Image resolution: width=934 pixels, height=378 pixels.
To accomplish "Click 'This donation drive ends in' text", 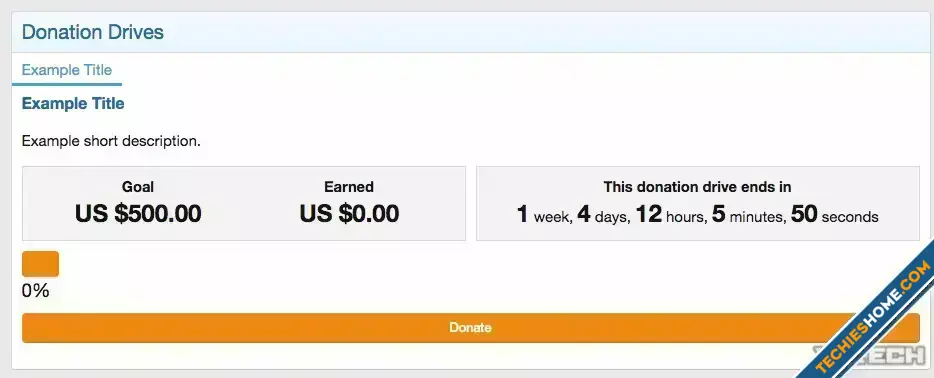I will coord(698,187).
